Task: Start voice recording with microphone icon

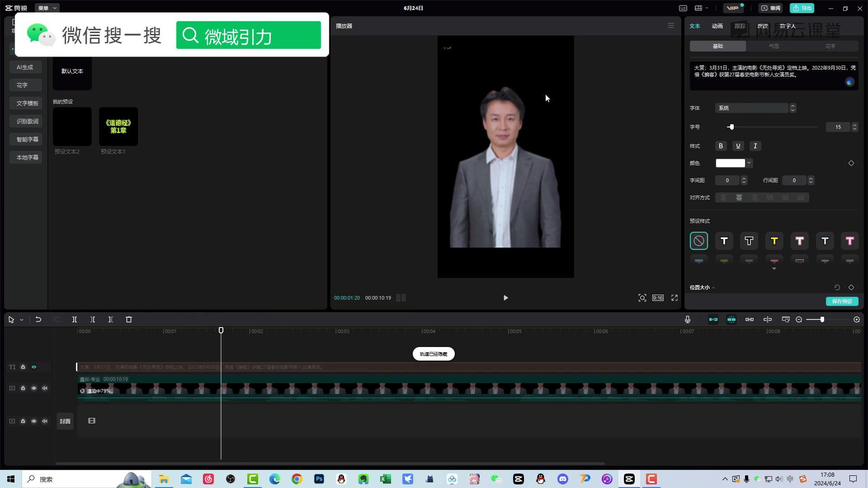Action: point(688,319)
